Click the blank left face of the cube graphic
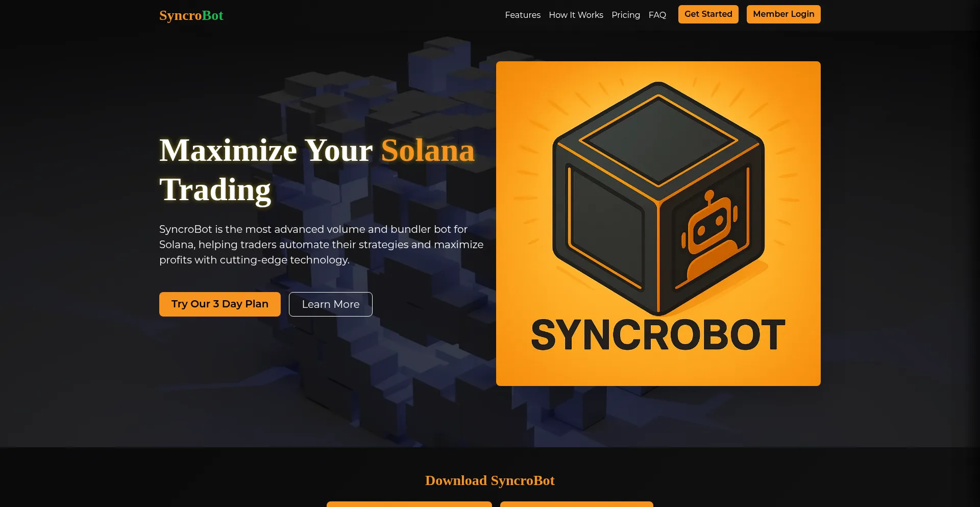980x507 pixels. tap(606, 227)
